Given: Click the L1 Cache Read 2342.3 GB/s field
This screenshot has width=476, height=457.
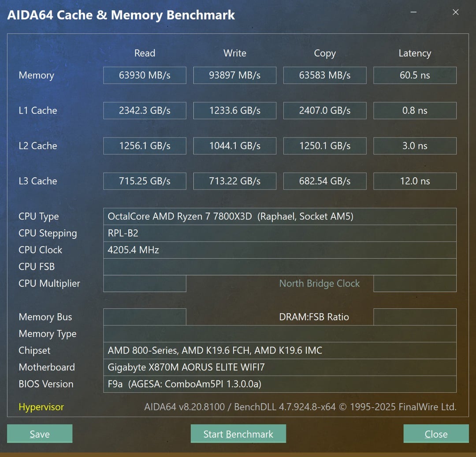Looking at the screenshot, I should [145, 111].
